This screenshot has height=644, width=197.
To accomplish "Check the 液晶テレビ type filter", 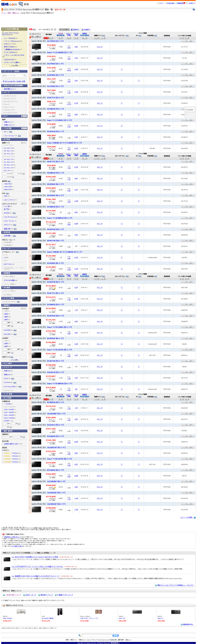I will pyautogui.click(x=3, y=122).
